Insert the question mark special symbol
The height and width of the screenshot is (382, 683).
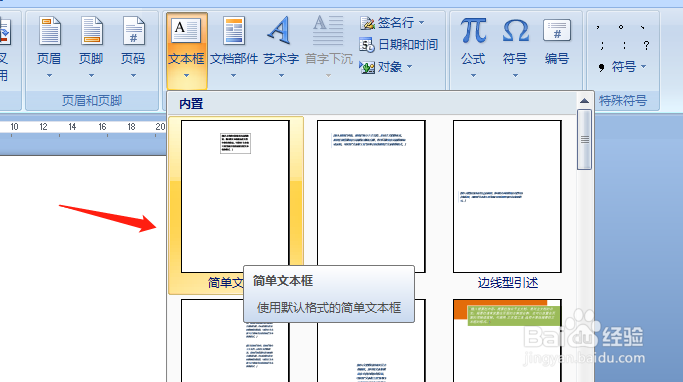tap(646, 45)
